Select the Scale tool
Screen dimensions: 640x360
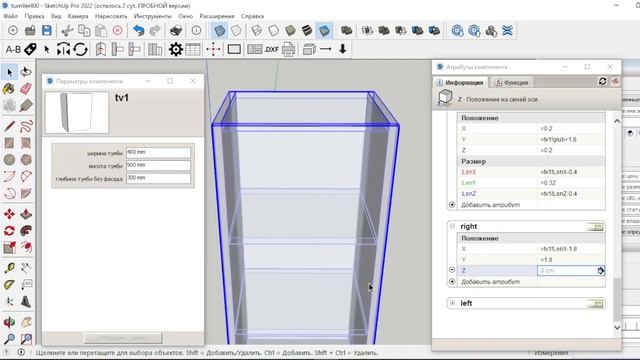pyautogui.click(x=9, y=247)
